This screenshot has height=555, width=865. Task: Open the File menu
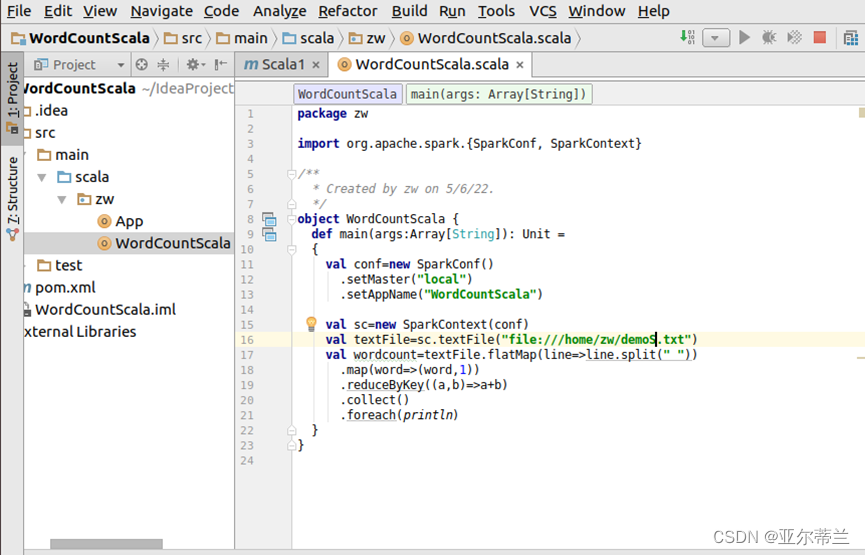tap(19, 11)
